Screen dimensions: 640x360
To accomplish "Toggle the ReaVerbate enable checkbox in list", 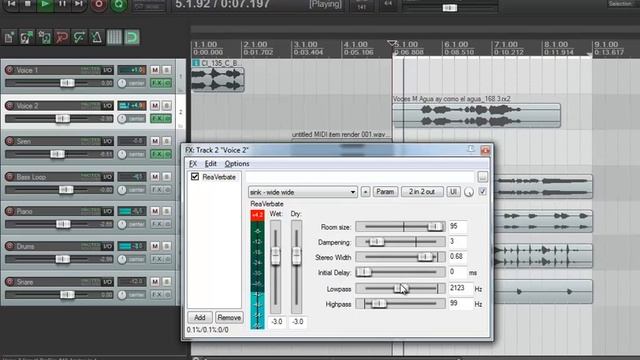I will click(x=195, y=177).
